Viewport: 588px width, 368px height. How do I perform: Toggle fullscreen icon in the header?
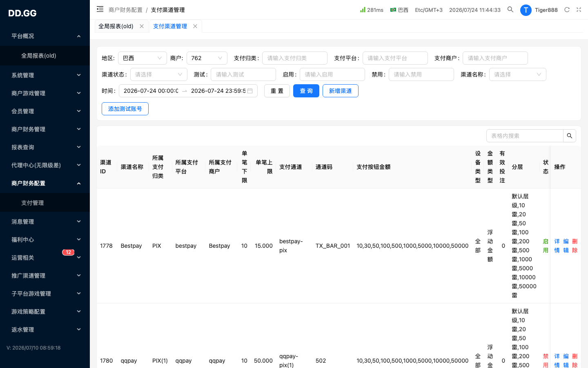pyautogui.click(x=579, y=9)
